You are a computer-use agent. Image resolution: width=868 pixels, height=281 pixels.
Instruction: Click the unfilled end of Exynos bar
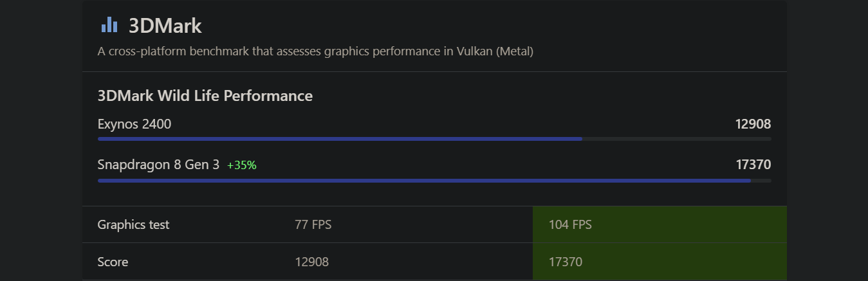click(x=677, y=139)
